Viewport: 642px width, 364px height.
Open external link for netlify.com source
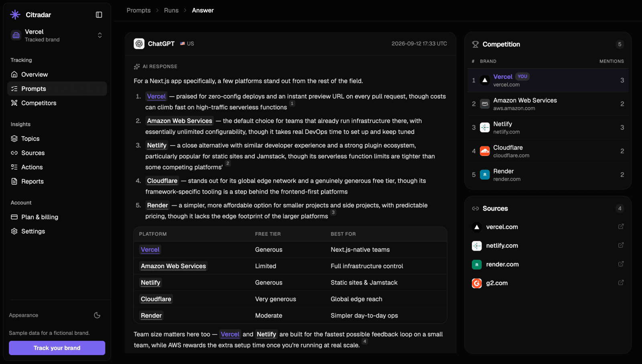click(x=621, y=245)
